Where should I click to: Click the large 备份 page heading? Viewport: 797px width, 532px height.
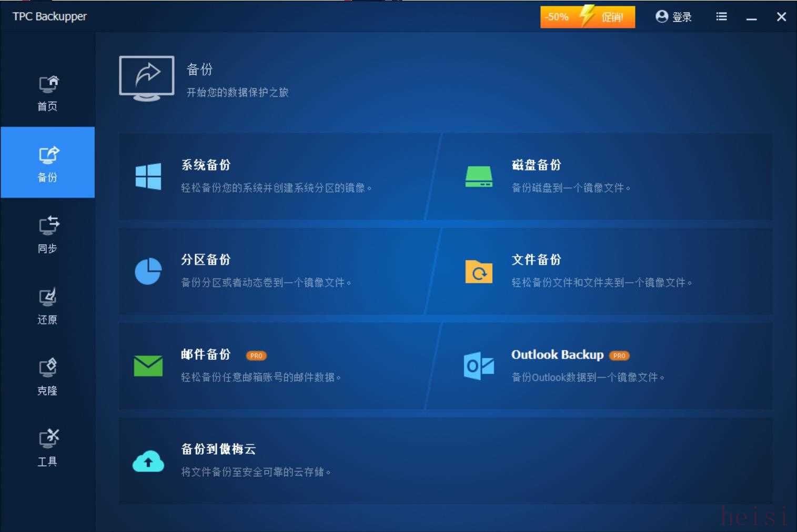tap(200, 69)
